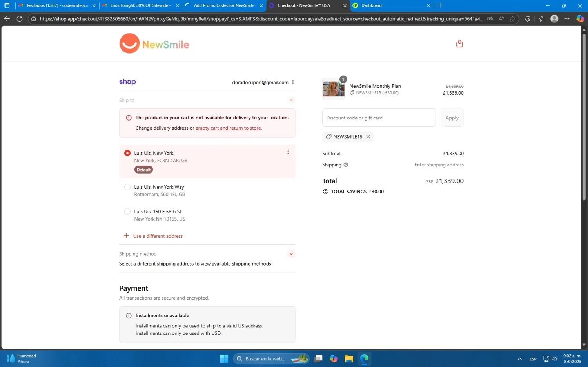Close the Checkout - NewSmile USA tab
The width and height of the screenshot is (588, 367).
[345, 5]
